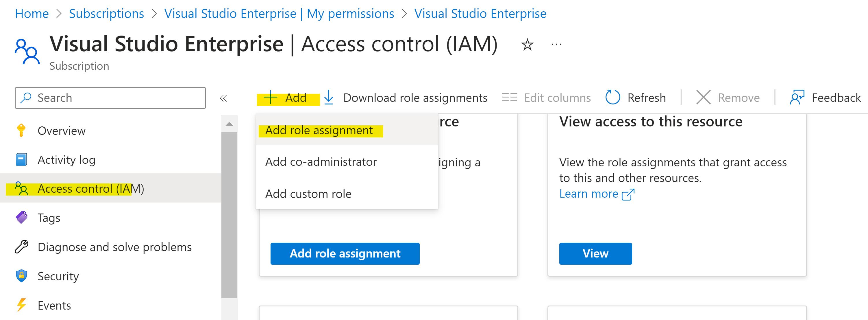Favorite this page with the star icon
868x320 pixels.
click(527, 45)
